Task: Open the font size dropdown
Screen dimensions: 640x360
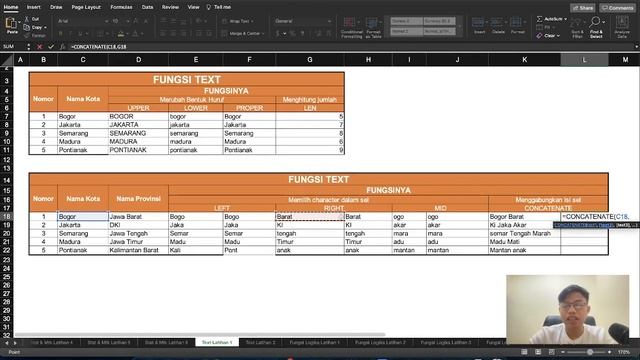Action: [128, 21]
